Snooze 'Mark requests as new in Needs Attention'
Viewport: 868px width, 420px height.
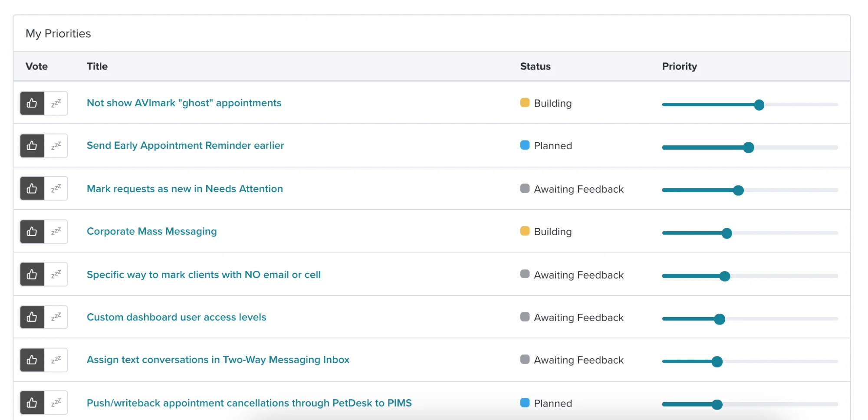coord(56,188)
